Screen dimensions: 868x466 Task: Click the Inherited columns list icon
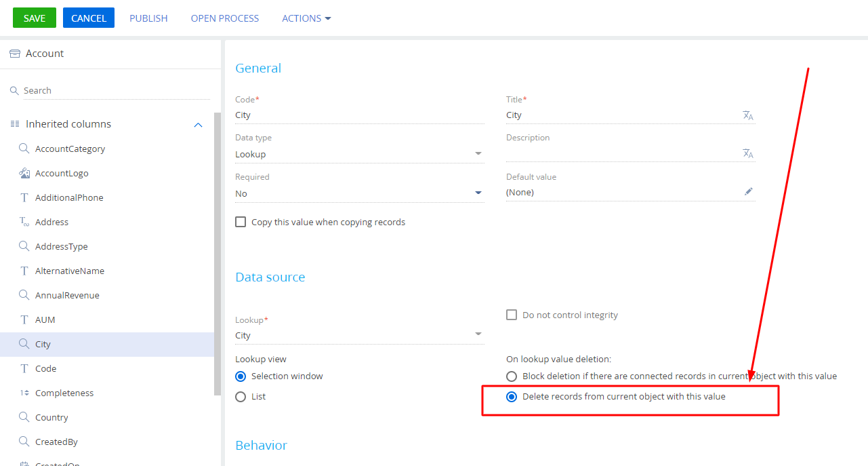tap(15, 124)
